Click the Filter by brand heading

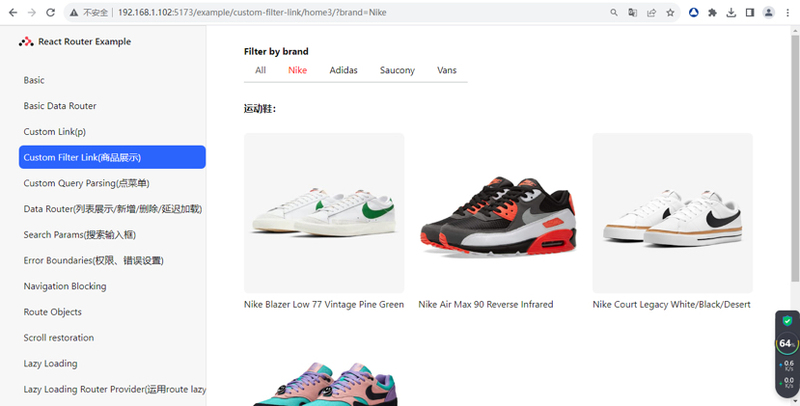[x=276, y=52]
